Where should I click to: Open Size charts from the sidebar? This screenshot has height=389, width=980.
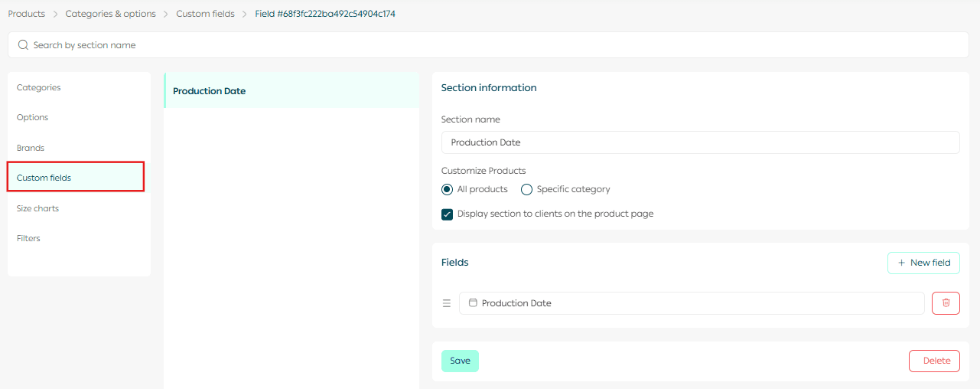38,208
